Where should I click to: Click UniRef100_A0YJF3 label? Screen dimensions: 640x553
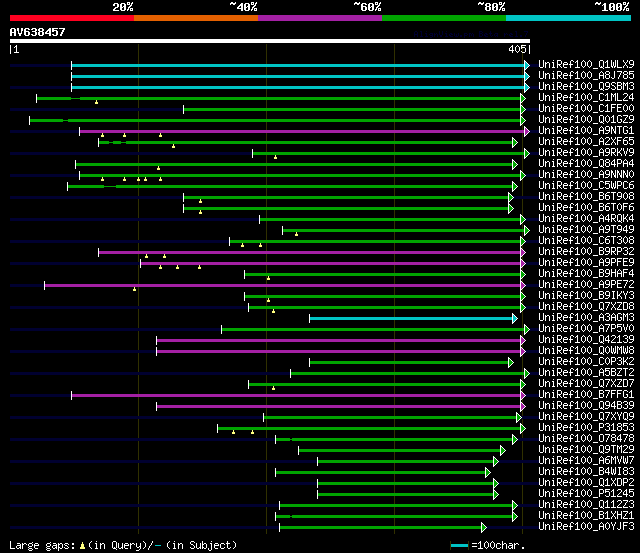(586, 527)
